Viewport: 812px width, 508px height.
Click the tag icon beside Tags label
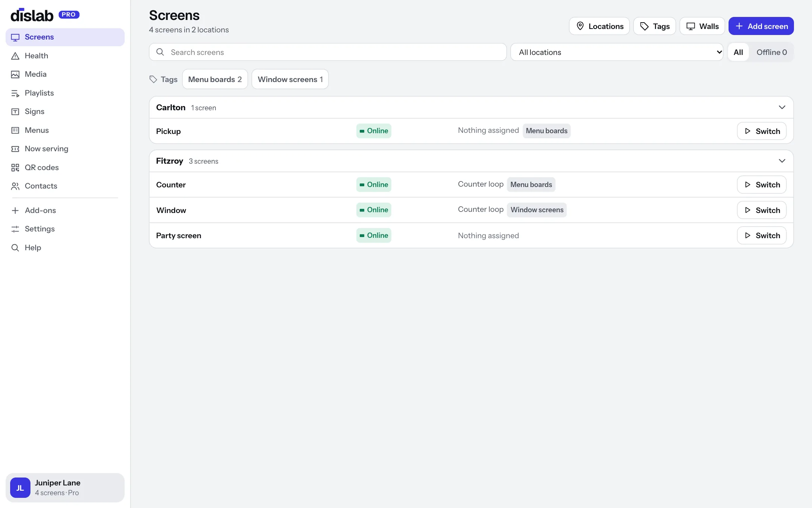[x=153, y=79]
